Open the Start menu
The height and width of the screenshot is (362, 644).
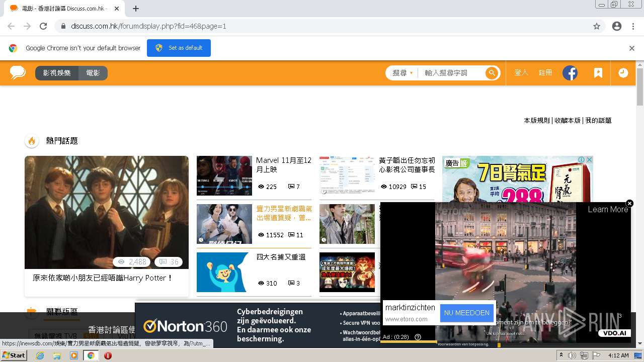coord(14,355)
